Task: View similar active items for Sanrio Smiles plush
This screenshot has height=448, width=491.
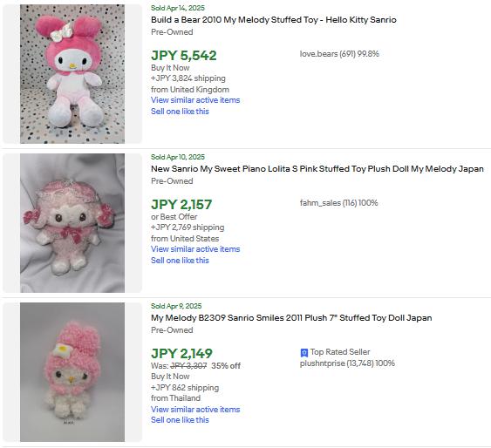Action: [x=195, y=409]
